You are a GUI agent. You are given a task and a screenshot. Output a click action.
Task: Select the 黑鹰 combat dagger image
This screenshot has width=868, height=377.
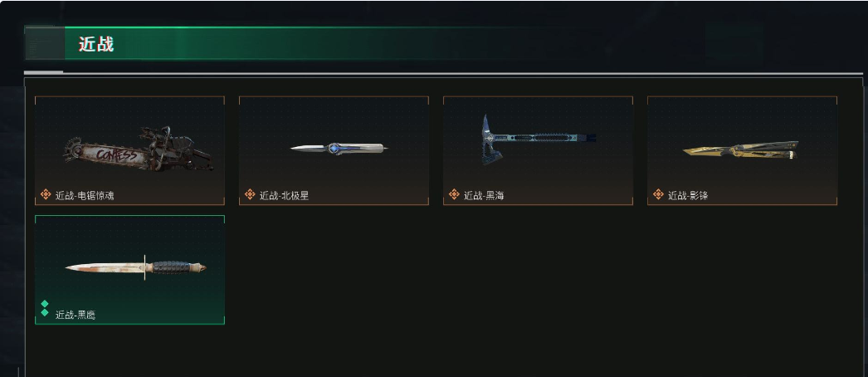(x=135, y=267)
